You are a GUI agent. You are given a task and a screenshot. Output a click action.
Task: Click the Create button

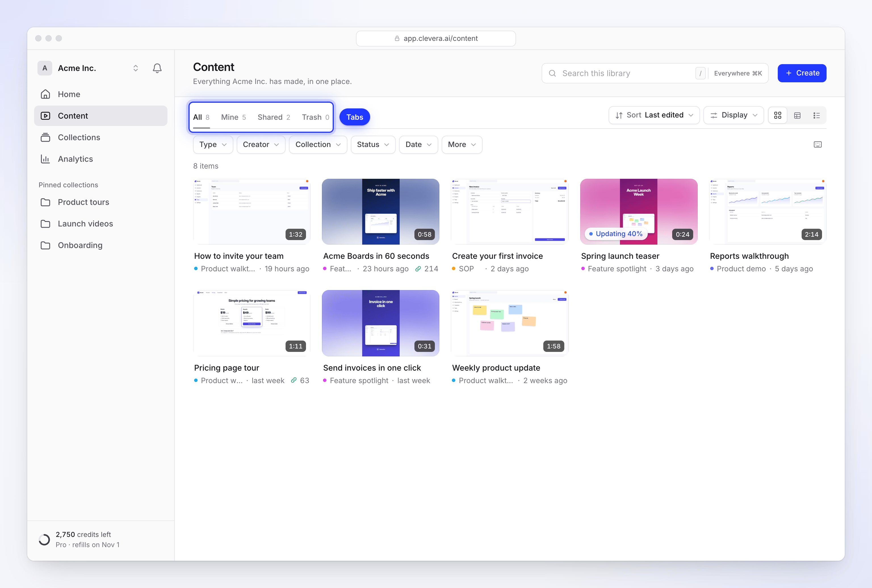pyautogui.click(x=802, y=73)
